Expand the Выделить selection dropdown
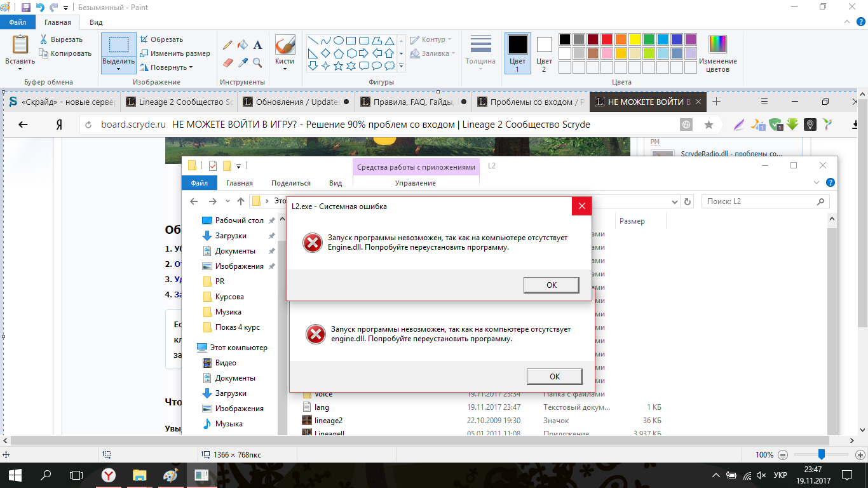868x488 pixels. (118, 68)
